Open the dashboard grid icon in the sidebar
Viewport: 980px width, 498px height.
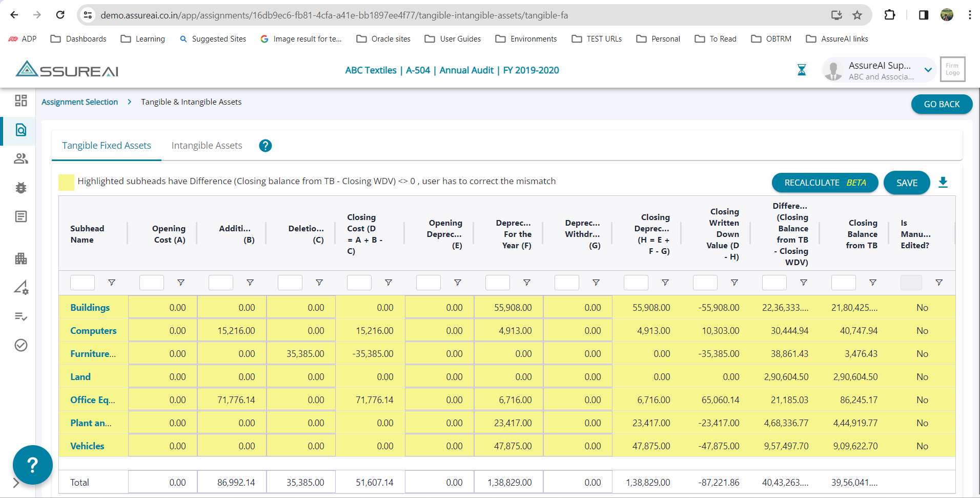pyautogui.click(x=21, y=101)
